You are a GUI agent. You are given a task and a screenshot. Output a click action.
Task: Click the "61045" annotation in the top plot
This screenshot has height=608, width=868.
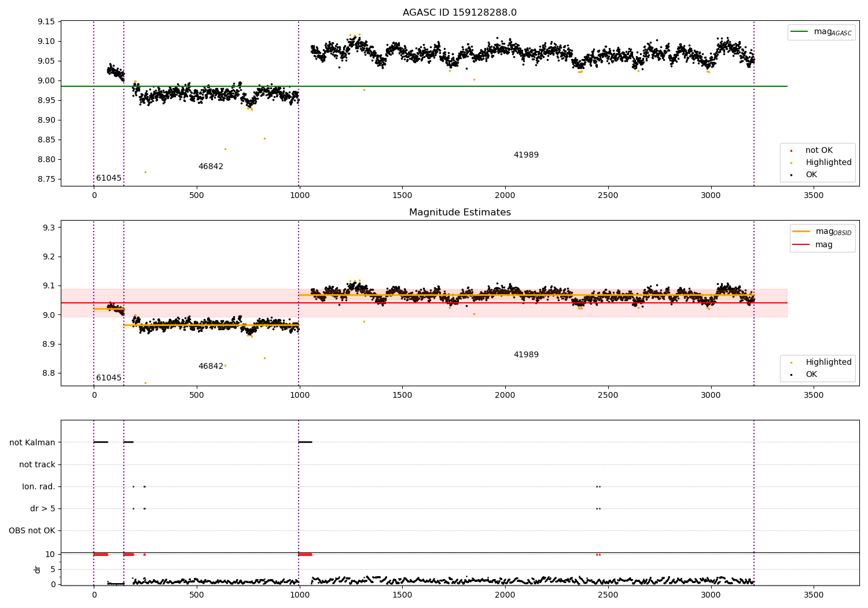pyautogui.click(x=109, y=178)
